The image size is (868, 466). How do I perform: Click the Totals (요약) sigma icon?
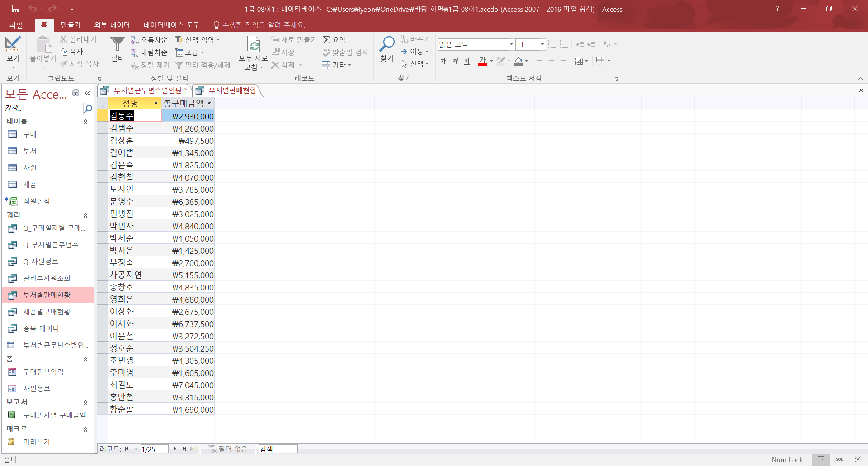326,40
